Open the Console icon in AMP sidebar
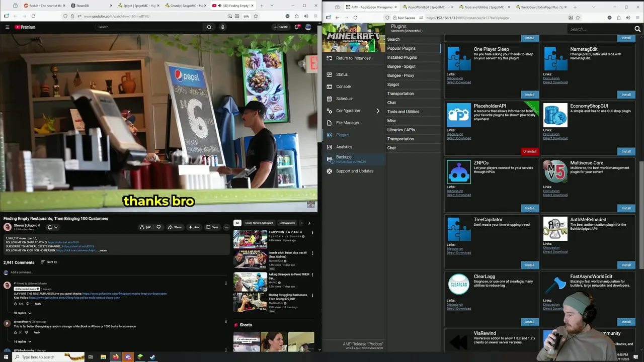Viewport: 644px width, 362px height. 329,86
